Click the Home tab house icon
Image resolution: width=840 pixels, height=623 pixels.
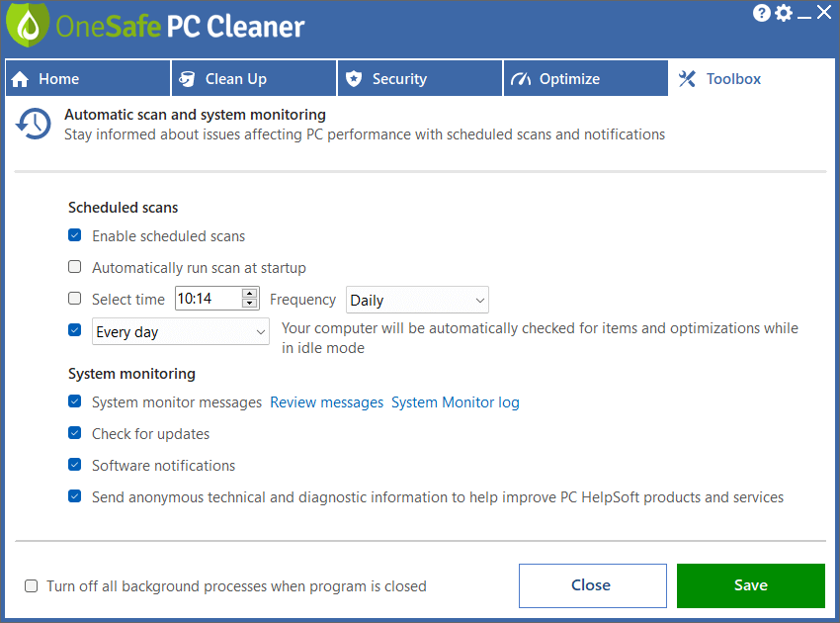coord(20,79)
